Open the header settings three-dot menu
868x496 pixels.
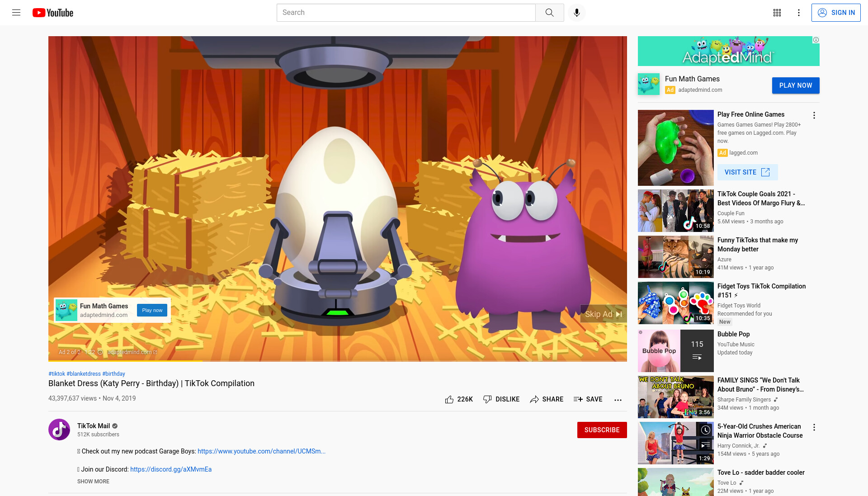[799, 13]
